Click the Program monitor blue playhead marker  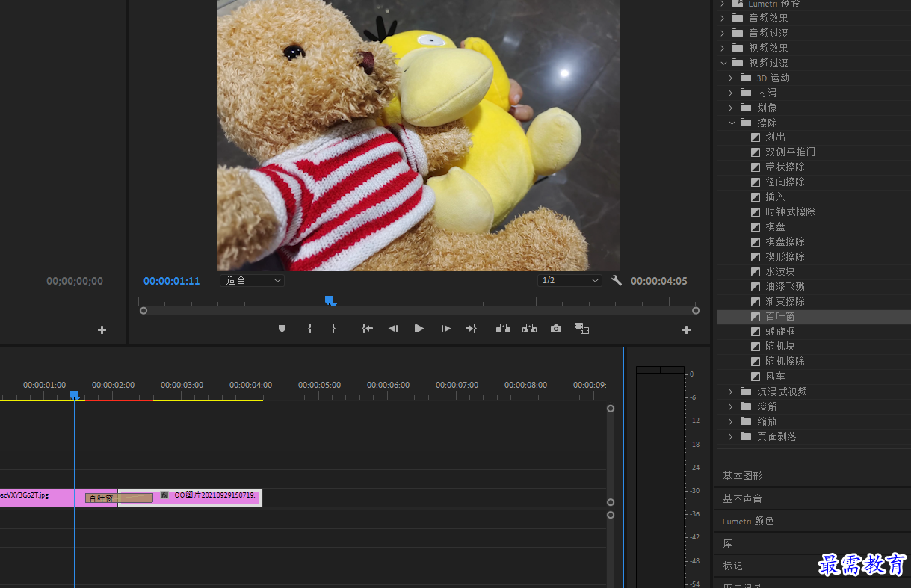(x=330, y=300)
